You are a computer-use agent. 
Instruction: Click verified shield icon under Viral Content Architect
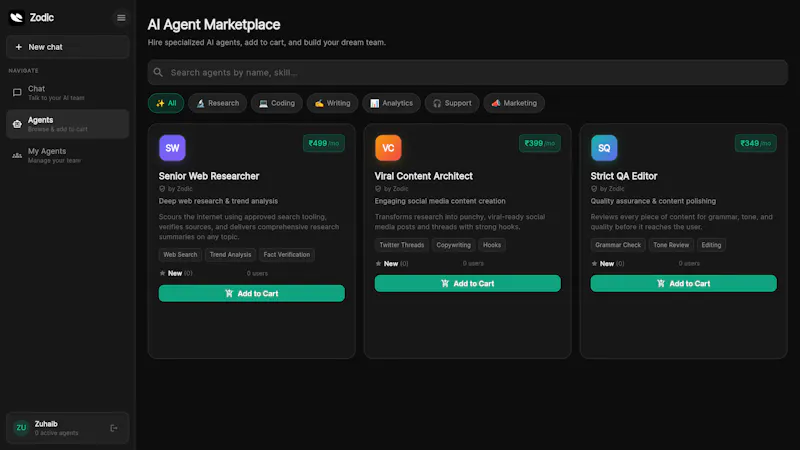(x=378, y=189)
